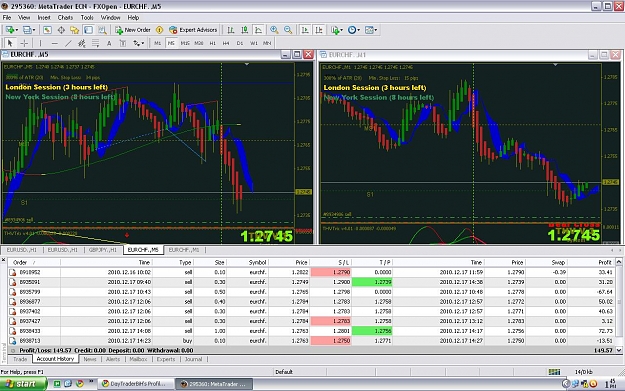This screenshot has width=625, height=391.
Task: Open the File menu
Action: click(x=7, y=18)
